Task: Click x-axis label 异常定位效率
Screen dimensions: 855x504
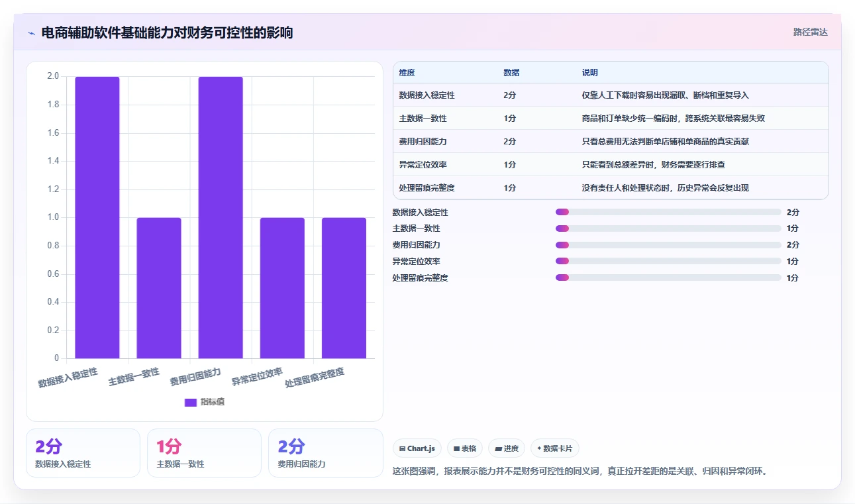Action: [257, 377]
